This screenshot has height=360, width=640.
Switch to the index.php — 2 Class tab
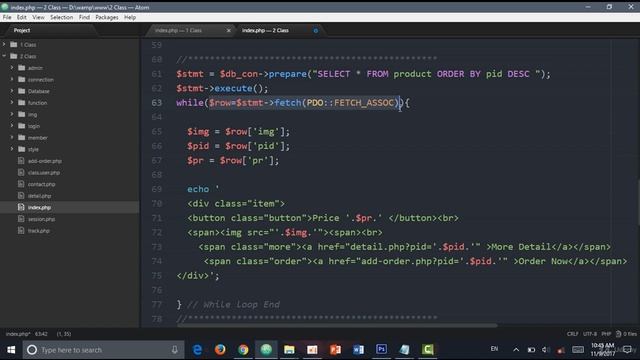265,30
